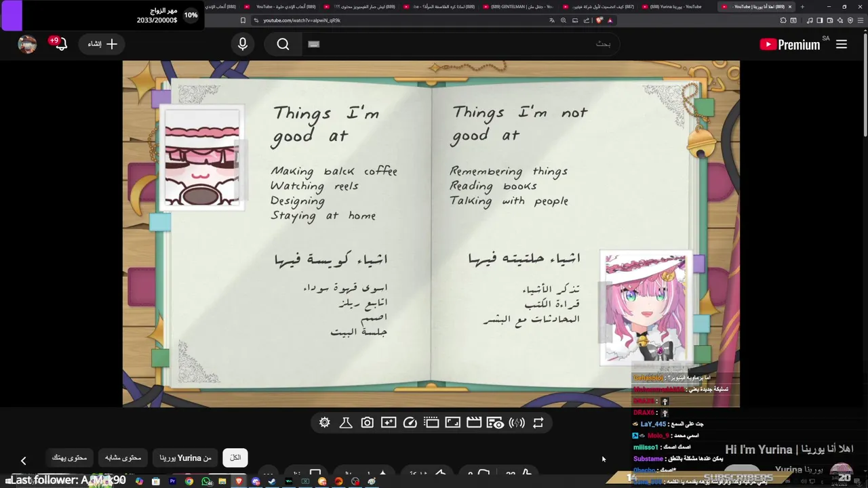Open the on-screen keyboard icon in search box

(x=313, y=44)
